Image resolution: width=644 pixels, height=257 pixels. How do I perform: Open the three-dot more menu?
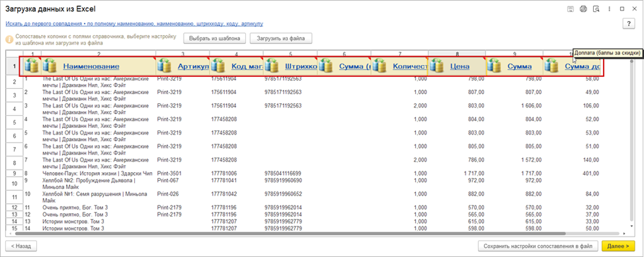[609, 9]
